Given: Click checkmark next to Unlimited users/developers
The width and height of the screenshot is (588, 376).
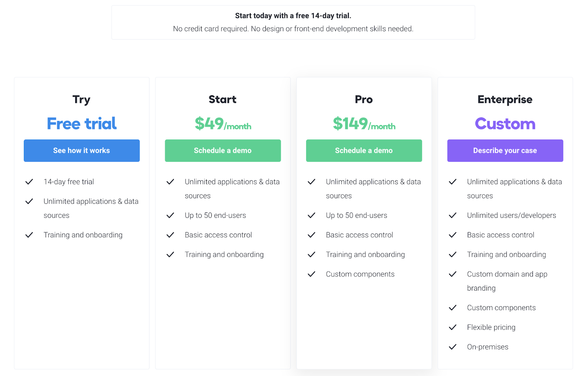Looking at the screenshot, I should pos(452,216).
